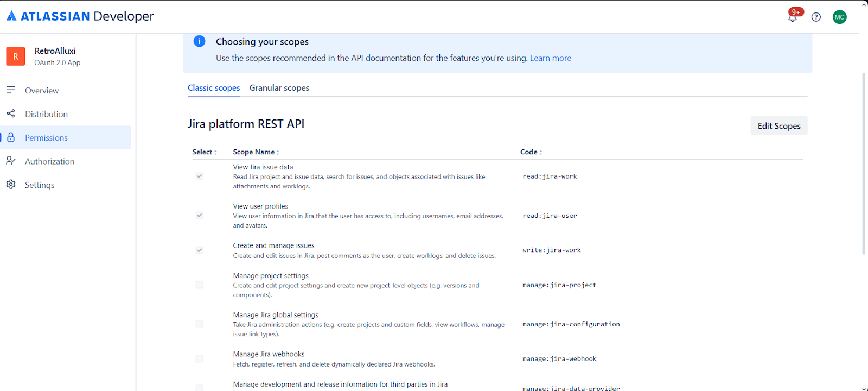This screenshot has height=391, width=868.
Task: Click the write:jira-work code text
Action: coord(552,250)
